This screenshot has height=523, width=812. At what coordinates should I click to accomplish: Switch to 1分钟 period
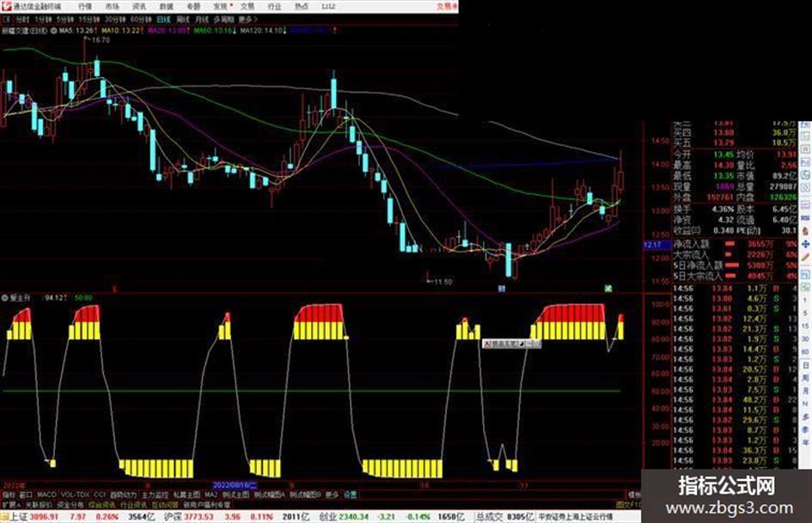43,19
